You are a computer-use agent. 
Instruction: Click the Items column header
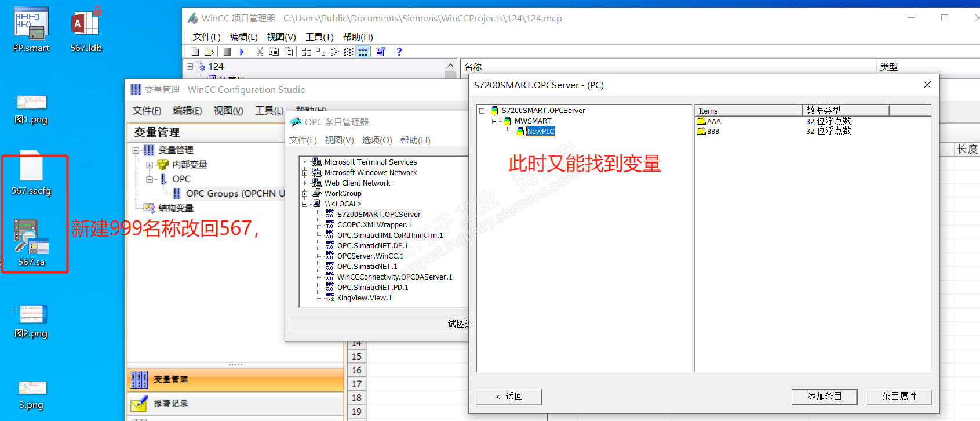point(749,111)
